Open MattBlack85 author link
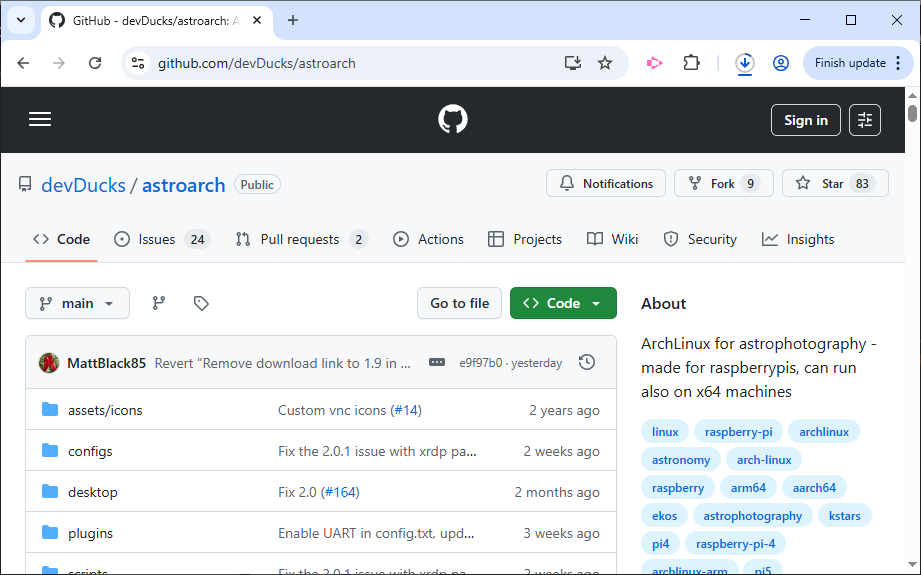Screen dimensions: 921x575 106,363
